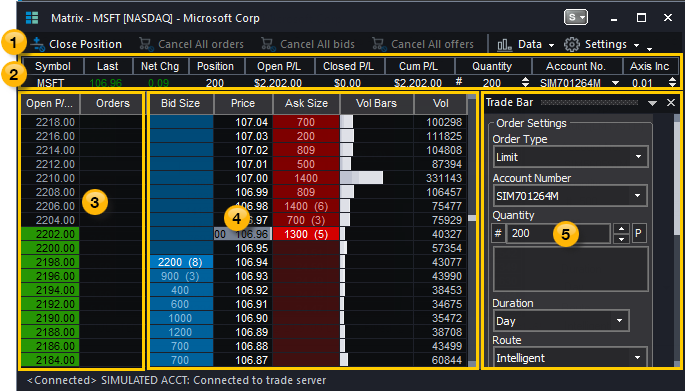685x391 pixels.
Task: Click the # button beside Trade Bar quantity
Action: (x=498, y=233)
